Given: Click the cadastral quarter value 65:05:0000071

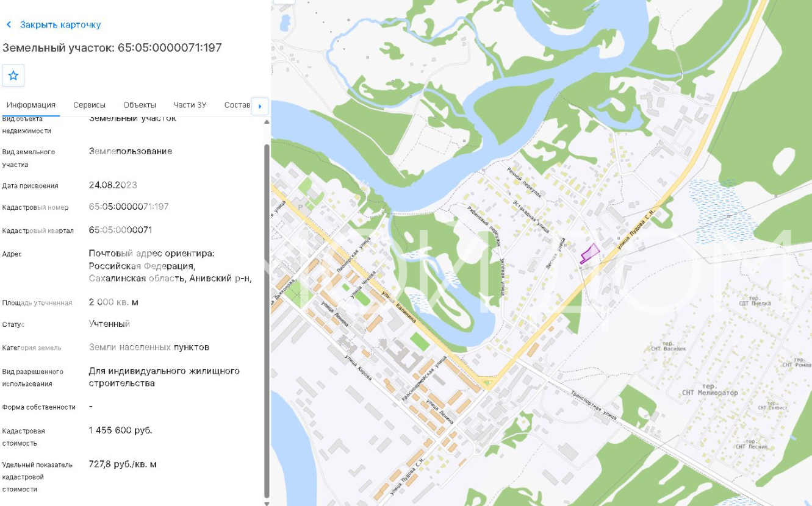Looking at the screenshot, I should click(x=120, y=230).
